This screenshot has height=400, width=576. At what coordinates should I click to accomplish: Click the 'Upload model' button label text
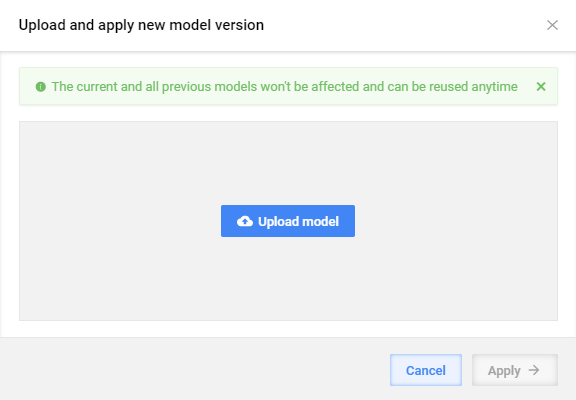pyautogui.click(x=298, y=221)
